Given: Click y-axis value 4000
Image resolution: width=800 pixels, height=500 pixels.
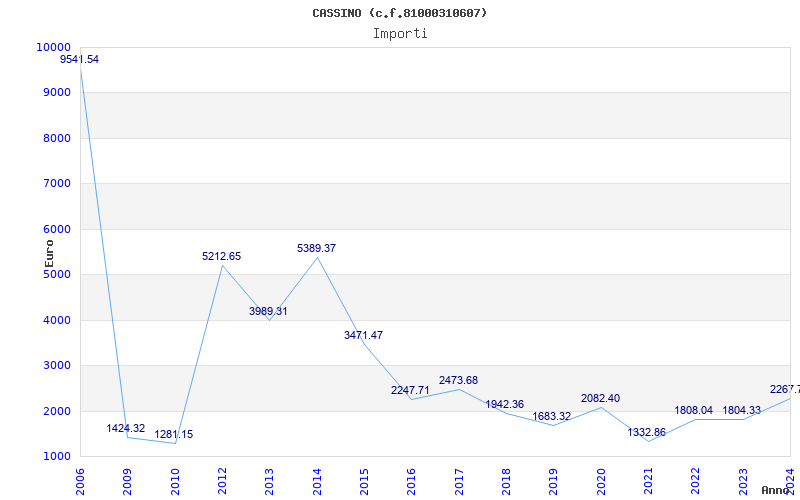Looking at the screenshot, I should (57, 320).
